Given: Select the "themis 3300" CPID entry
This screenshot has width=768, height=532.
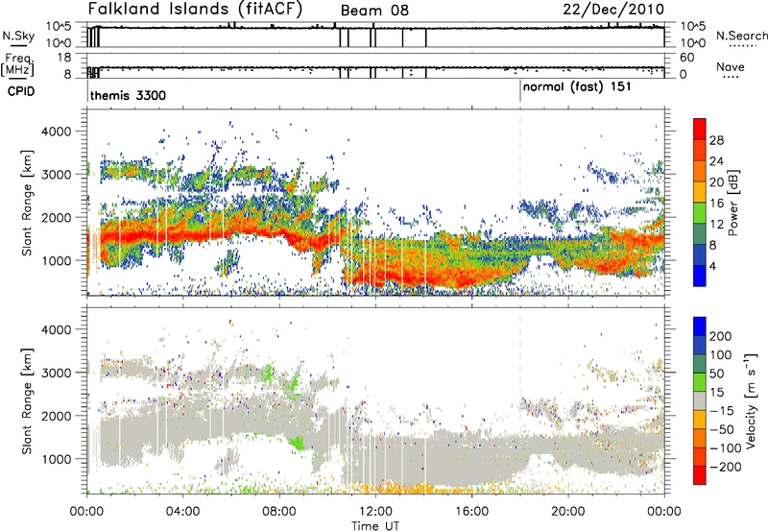Looking at the screenshot, I should click(x=129, y=95).
